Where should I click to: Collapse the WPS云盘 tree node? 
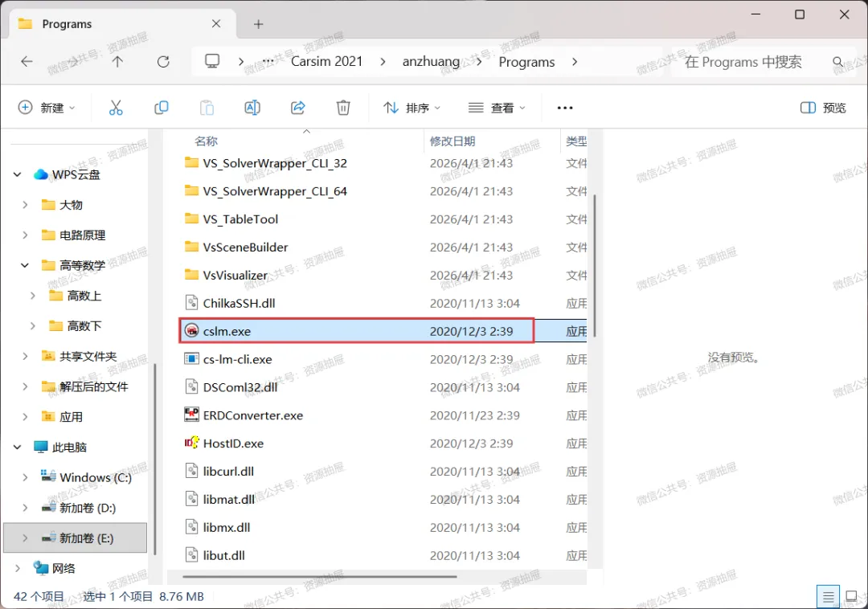click(x=17, y=175)
